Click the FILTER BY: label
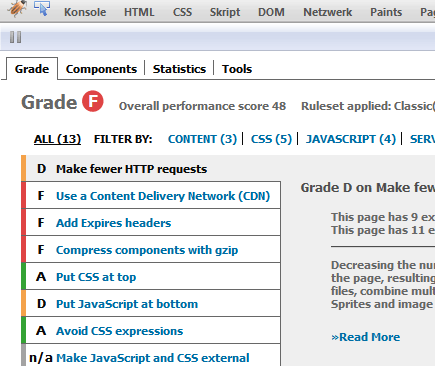This screenshot has height=366, width=435. pos(123,139)
